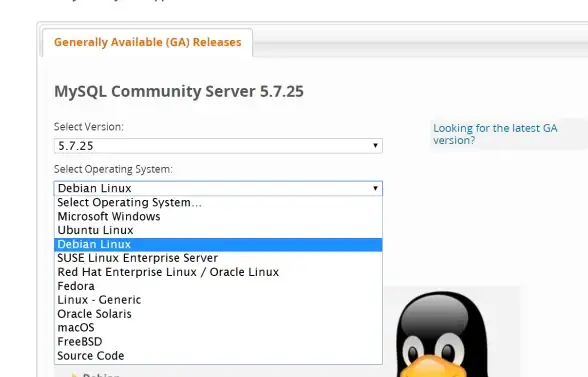
Task: Click the Operating System dropdown arrow
Action: [x=375, y=188]
